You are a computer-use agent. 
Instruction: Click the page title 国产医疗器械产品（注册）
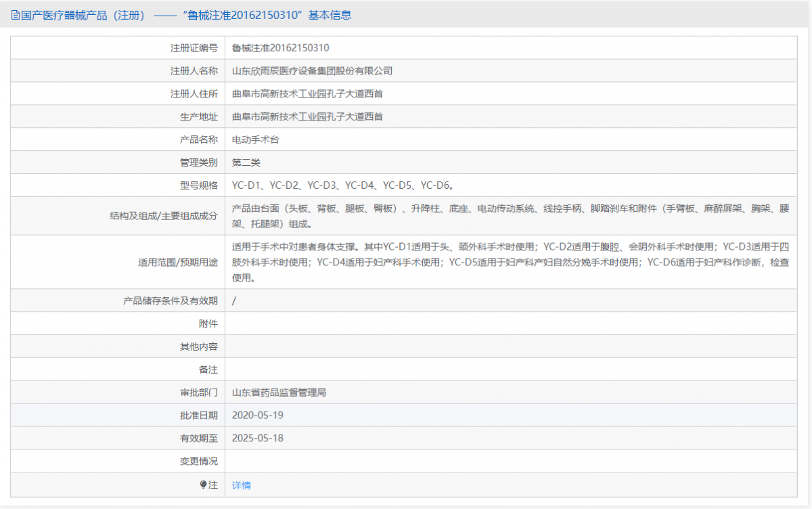(x=83, y=15)
